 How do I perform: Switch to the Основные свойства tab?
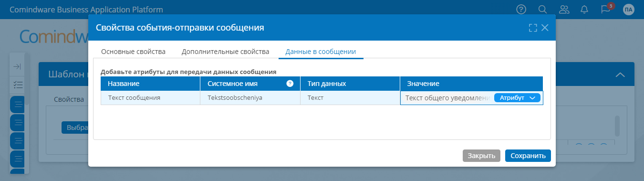click(134, 52)
